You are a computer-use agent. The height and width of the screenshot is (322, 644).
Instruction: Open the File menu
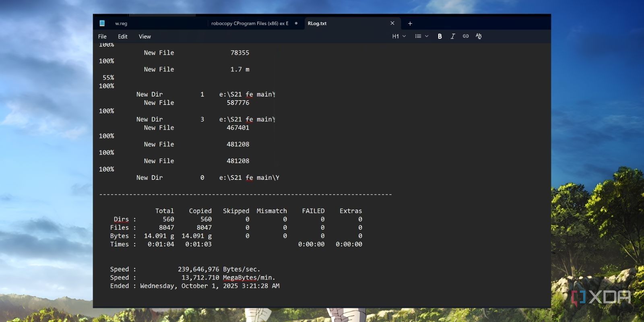[102, 37]
